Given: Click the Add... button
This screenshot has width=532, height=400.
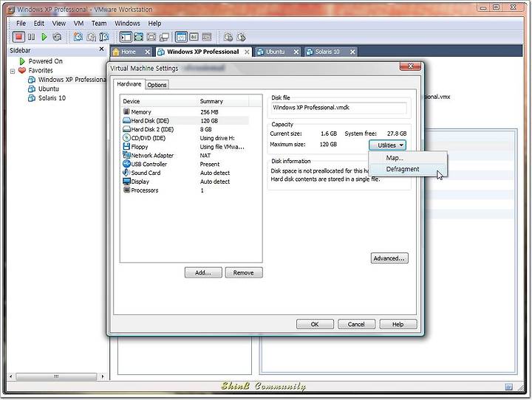Looking at the screenshot, I should click(203, 272).
